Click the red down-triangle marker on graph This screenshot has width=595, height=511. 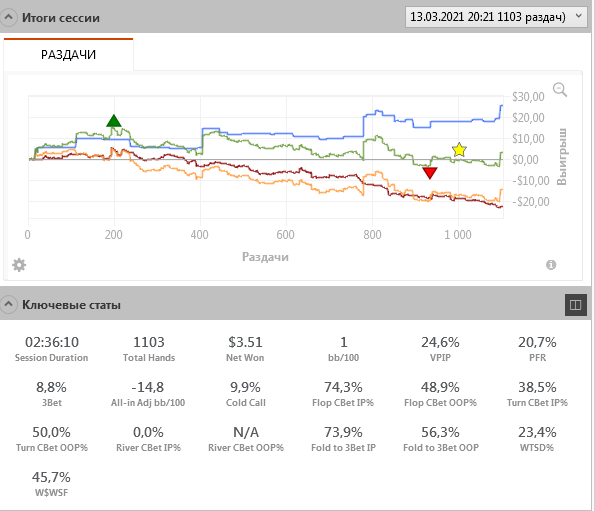[430, 173]
